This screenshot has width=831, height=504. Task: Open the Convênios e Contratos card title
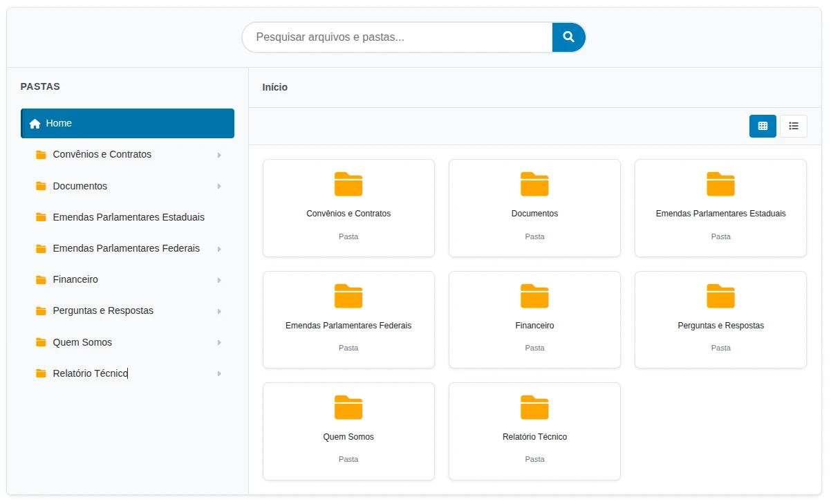pyautogui.click(x=348, y=214)
